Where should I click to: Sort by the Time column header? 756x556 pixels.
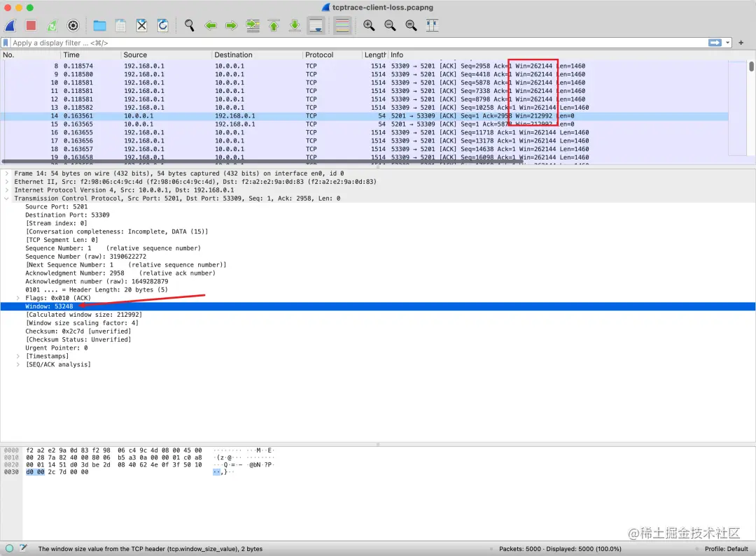pyautogui.click(x=90, y=55)
